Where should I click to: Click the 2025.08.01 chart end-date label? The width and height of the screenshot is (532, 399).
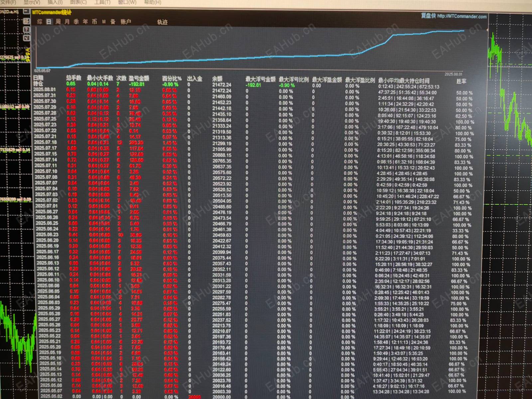[454, 74]
